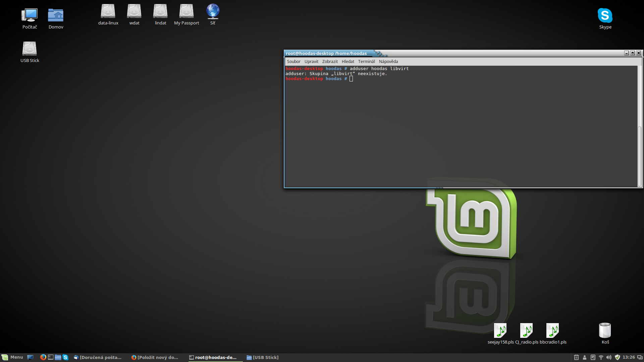Select the My Passport drive icon

[186, 14]
